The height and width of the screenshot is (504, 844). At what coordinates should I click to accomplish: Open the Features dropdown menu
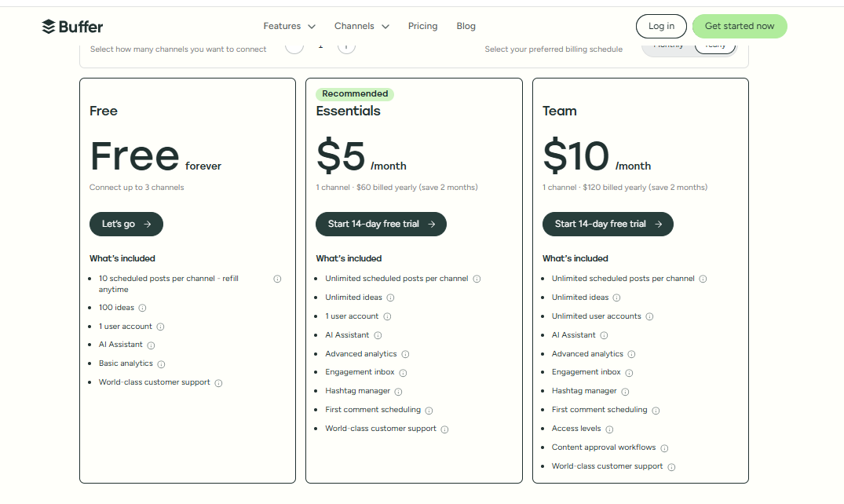[x=289, y=26]
